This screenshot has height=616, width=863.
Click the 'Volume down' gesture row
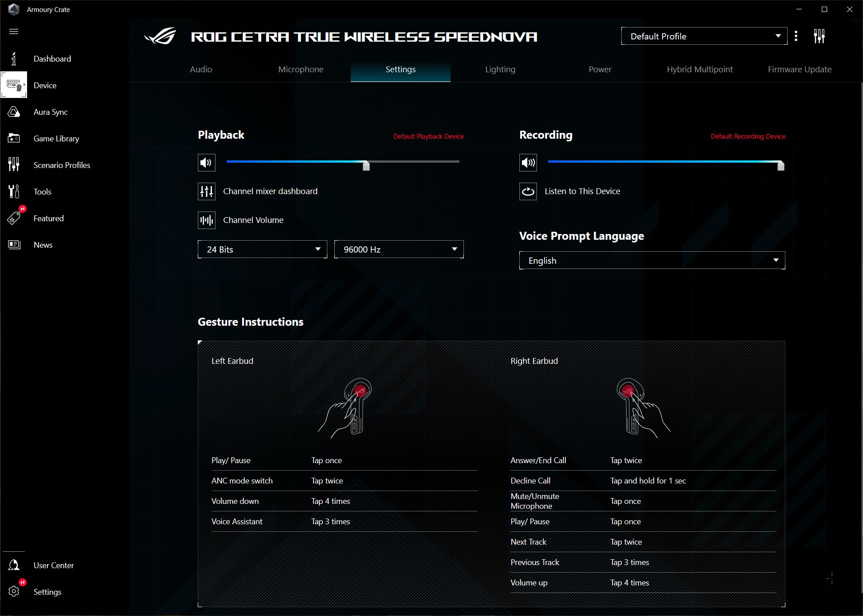tap(345, 501)
